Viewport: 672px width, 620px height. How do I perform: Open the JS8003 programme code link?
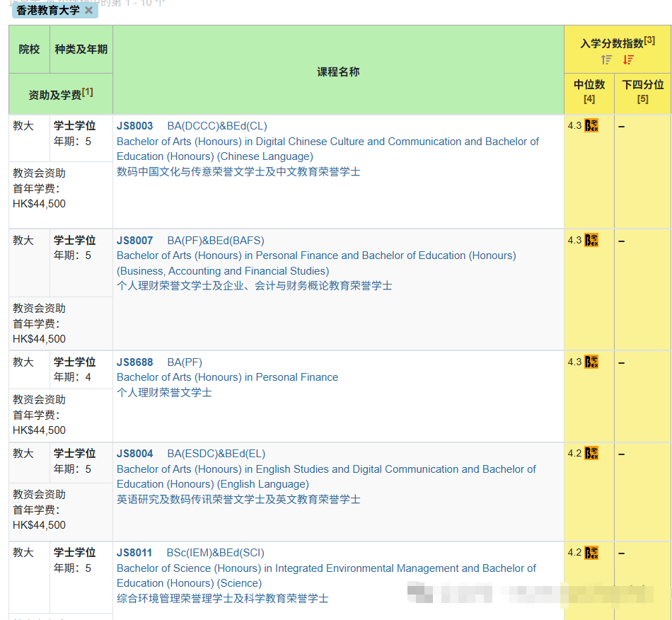(x=134, y=126)
